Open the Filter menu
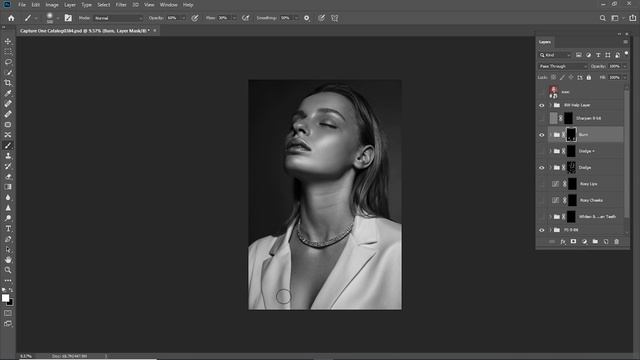640x360 pixels. point(121,5)
